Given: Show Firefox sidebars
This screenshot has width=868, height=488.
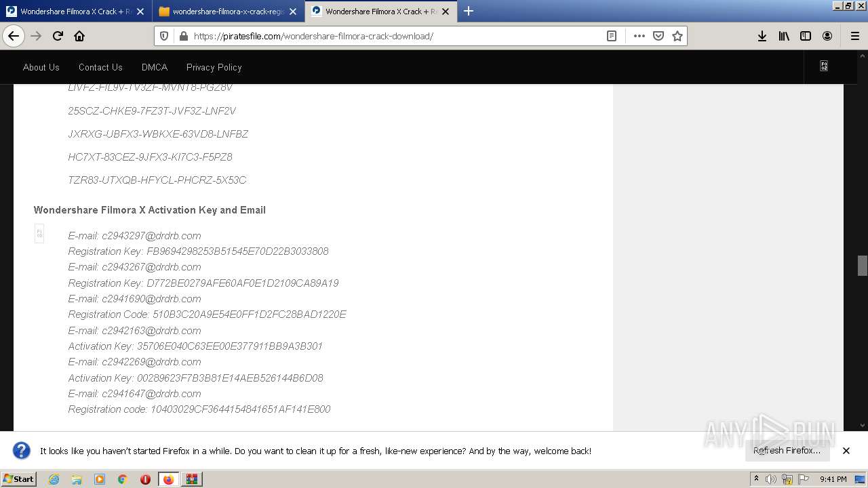Looking at the screenshot, I should pos(806,36).
